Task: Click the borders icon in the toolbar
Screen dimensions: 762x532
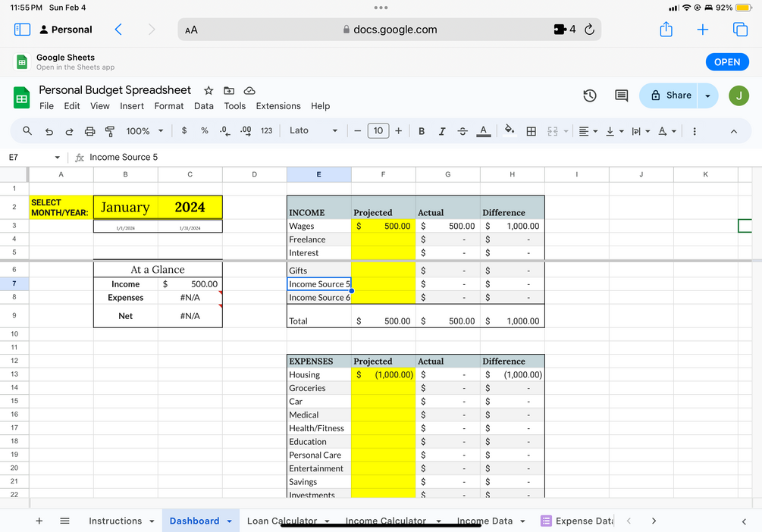Action: (x=531, y=130)
